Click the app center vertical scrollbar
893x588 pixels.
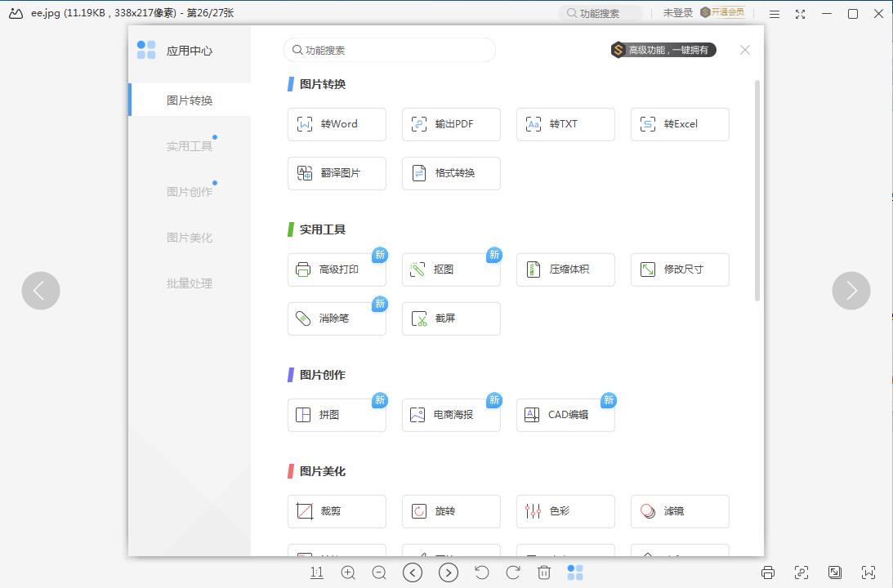(x=757, y=190)
